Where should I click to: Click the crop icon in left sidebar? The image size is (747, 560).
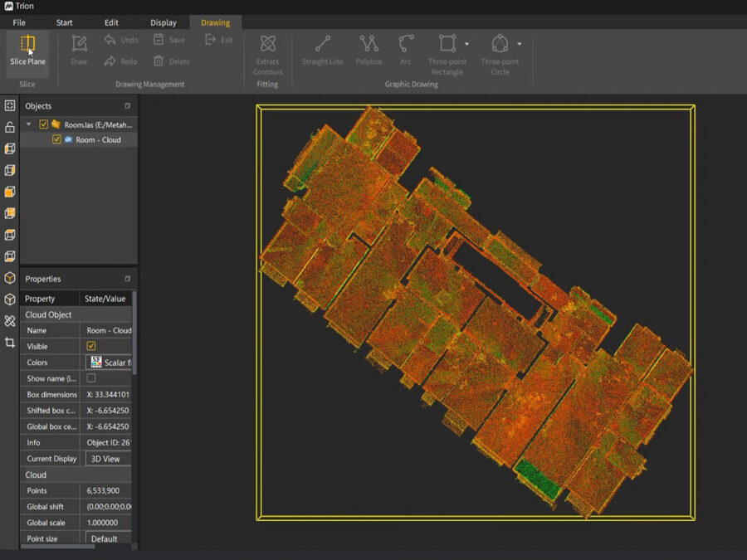pyautogui.click(x=10, y=342)
